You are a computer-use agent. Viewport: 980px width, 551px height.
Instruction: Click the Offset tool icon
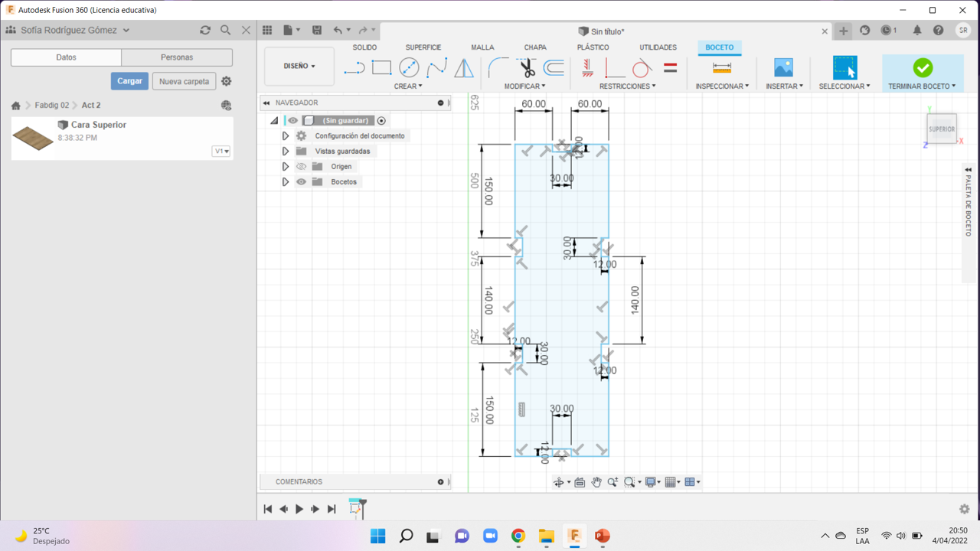554,68
